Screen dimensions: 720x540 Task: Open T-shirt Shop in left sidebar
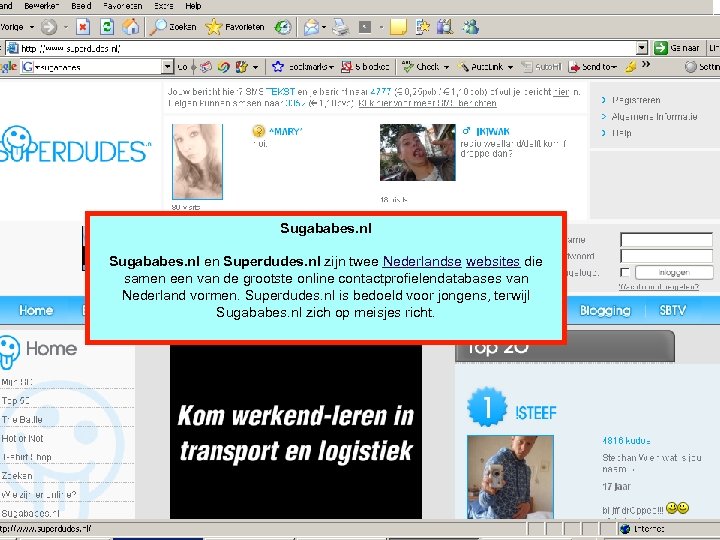coord(26,457)
